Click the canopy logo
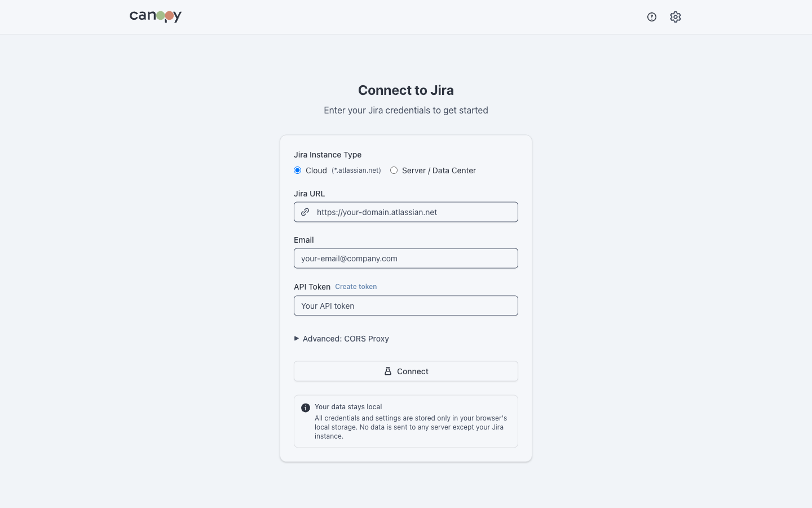The image size is (812, 508). click(x=155, y=16)
